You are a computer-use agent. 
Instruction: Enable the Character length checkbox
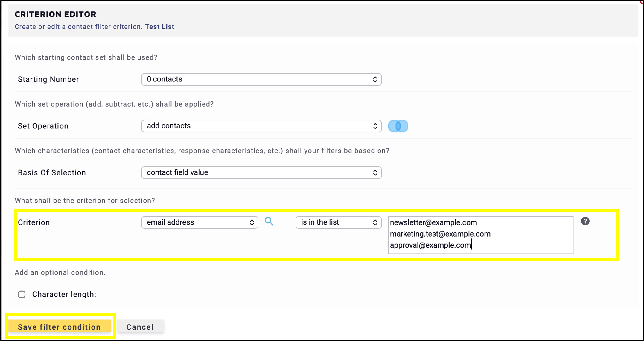point(22,294)
